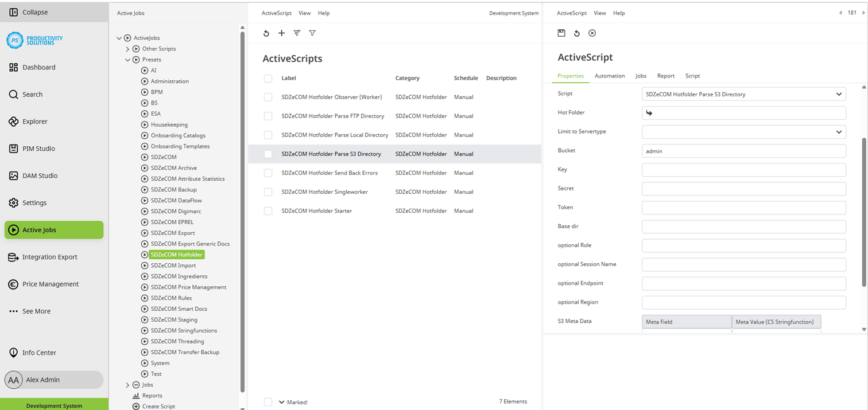Image resolution: width=868 pixels, height=410 pixels.
Task: Open the Report tab
Action: tap(665, 76)
